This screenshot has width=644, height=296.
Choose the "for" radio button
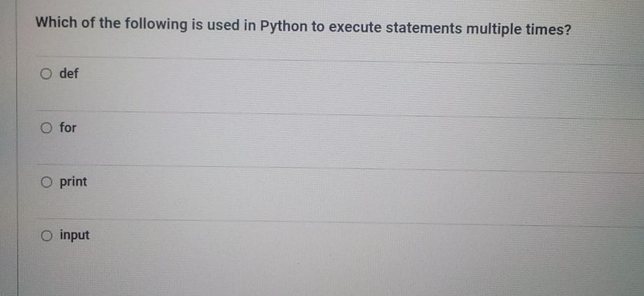click(x=45, y=128)
